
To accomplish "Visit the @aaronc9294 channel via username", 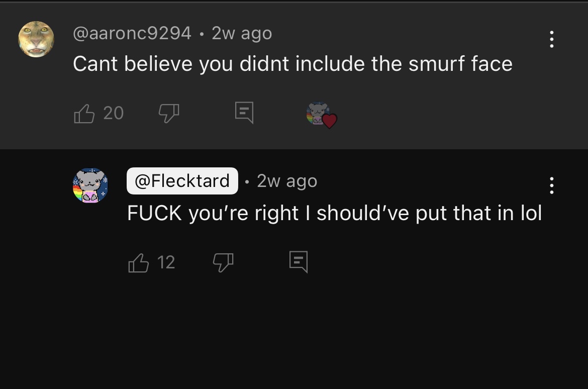I will [x=132, y=33].
